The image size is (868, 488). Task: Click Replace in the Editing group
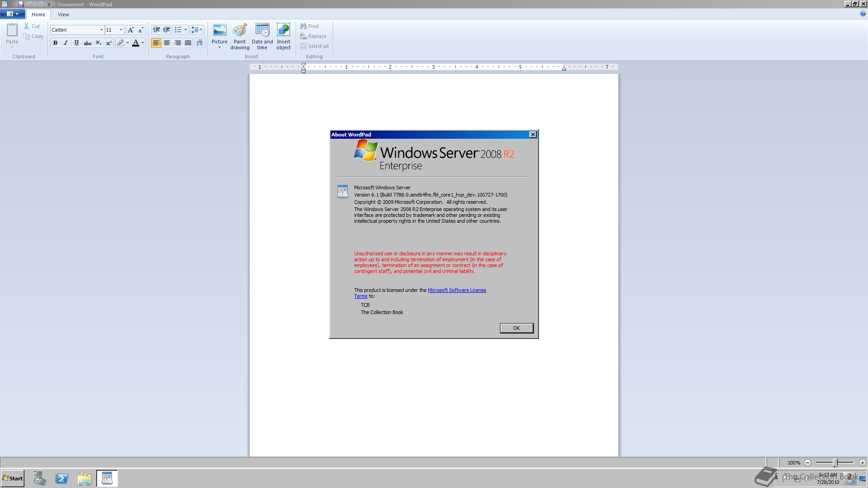313,36
